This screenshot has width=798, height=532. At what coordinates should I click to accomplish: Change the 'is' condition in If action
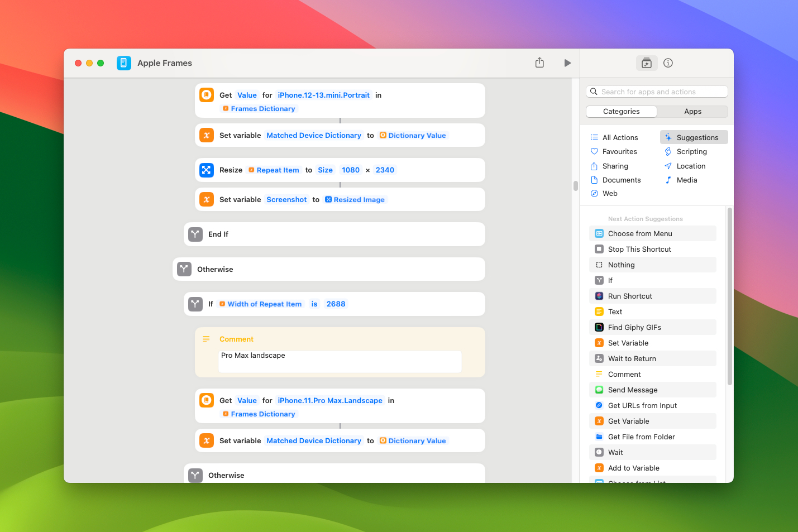[314, 304]
